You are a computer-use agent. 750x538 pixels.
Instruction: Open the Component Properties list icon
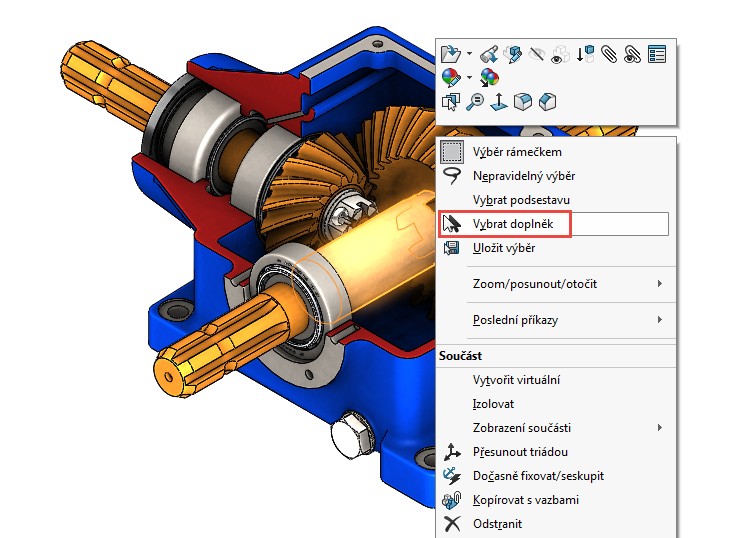[657, 54]
